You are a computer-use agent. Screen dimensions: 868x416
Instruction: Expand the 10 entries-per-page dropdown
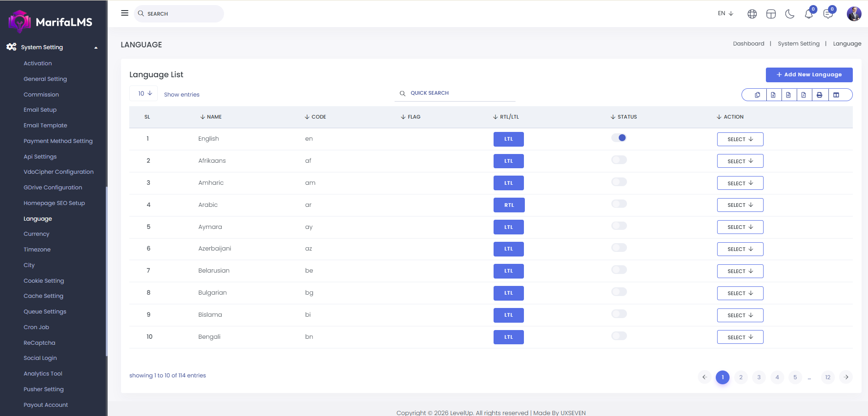point(145,93)
